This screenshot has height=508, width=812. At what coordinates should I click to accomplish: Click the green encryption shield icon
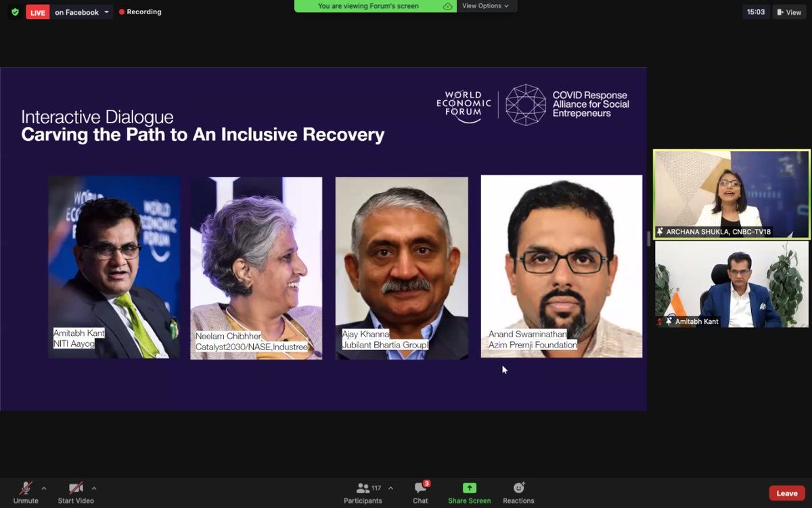click(x=15, y=12)
